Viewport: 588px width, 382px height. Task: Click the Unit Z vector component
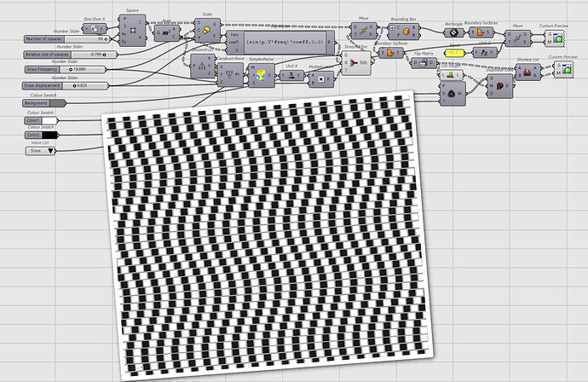[x=485, y=52]
